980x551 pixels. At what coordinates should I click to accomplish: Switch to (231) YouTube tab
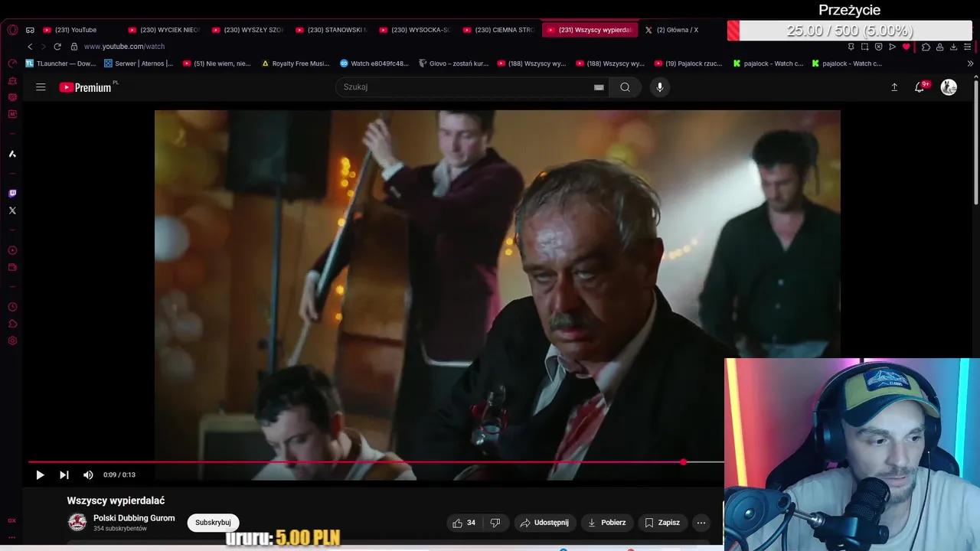pos(76,30)
